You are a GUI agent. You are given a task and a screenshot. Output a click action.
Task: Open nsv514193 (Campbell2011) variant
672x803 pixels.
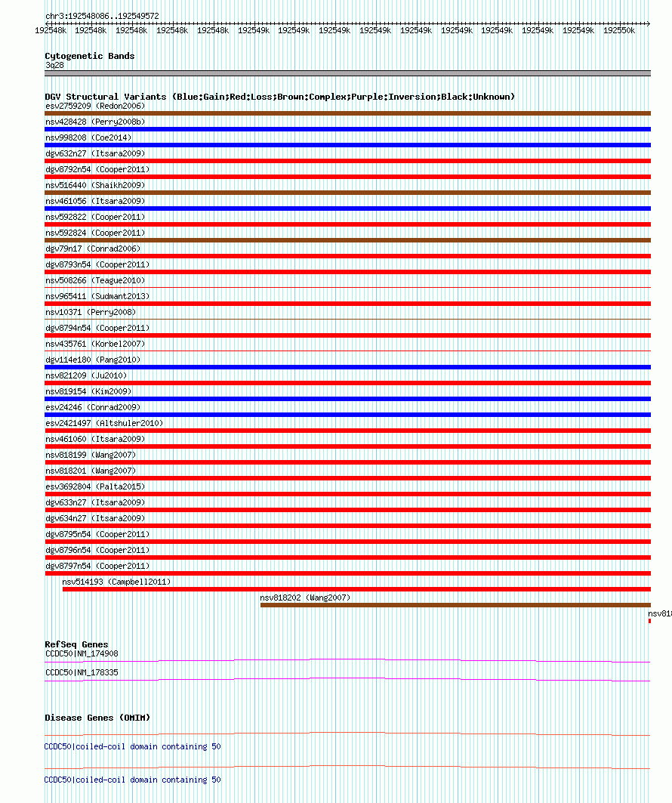tap(117, 582)
